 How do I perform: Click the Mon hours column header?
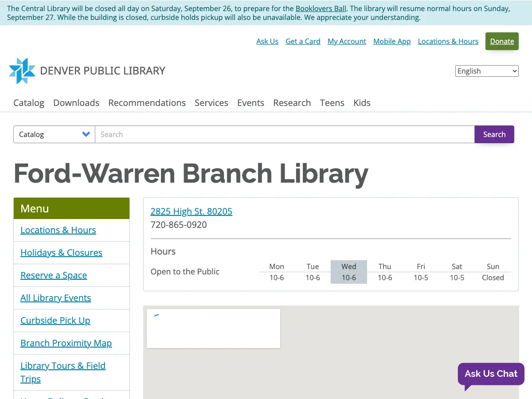[277, 266]
